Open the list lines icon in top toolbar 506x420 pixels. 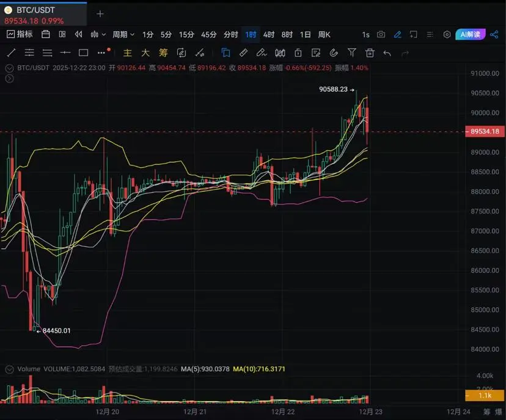tap(430, 34)
